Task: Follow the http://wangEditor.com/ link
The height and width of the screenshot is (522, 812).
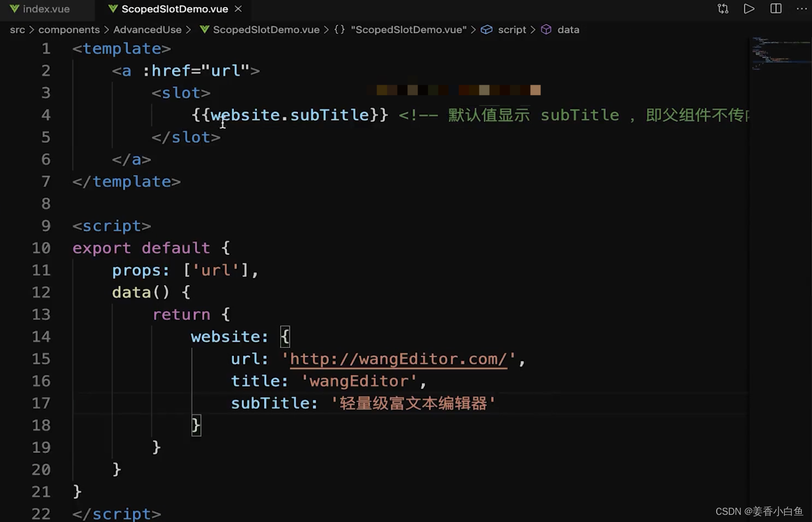Action: click(399, 359)
